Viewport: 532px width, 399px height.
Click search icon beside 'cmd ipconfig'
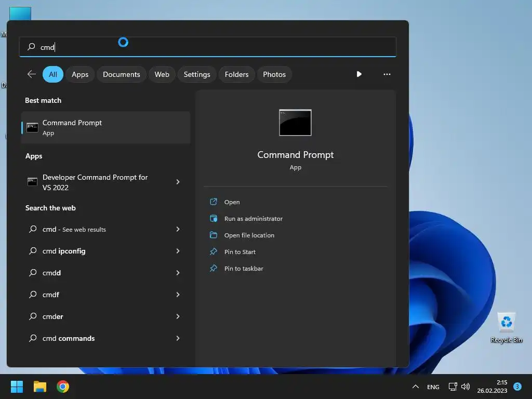click(33, 251)
